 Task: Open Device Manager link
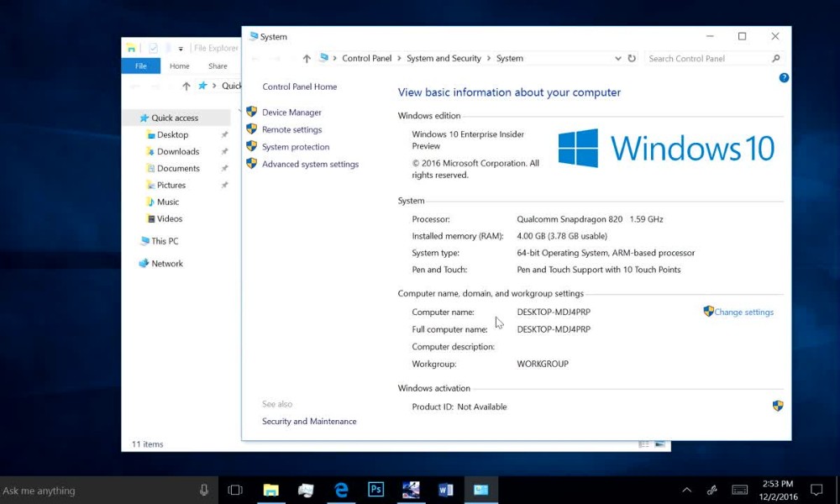[291, 113]
